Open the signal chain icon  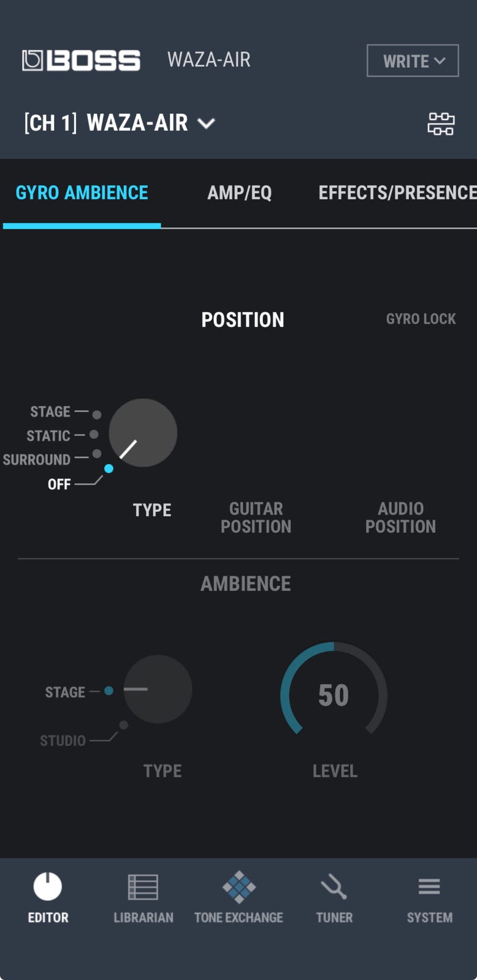(x=440, y=124)
